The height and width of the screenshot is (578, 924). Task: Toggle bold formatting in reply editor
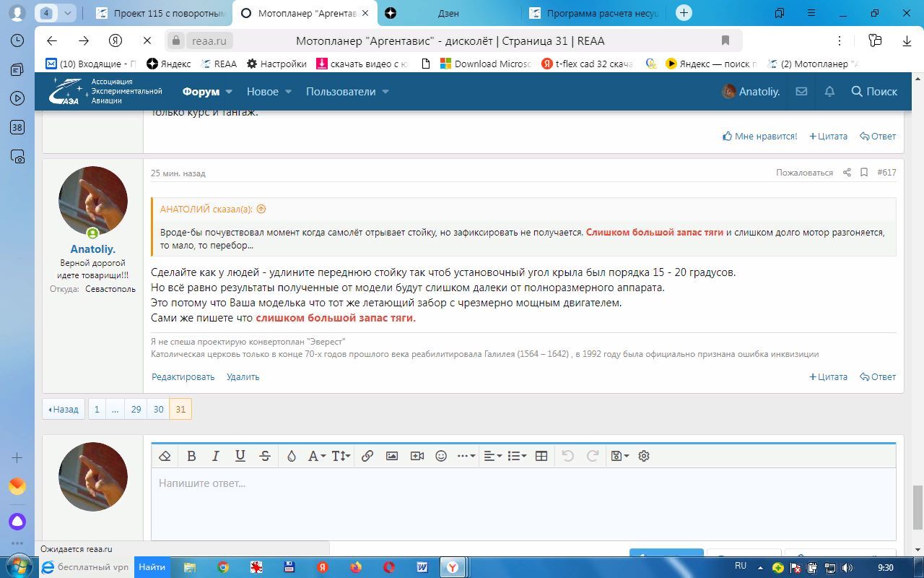(191, 456)
